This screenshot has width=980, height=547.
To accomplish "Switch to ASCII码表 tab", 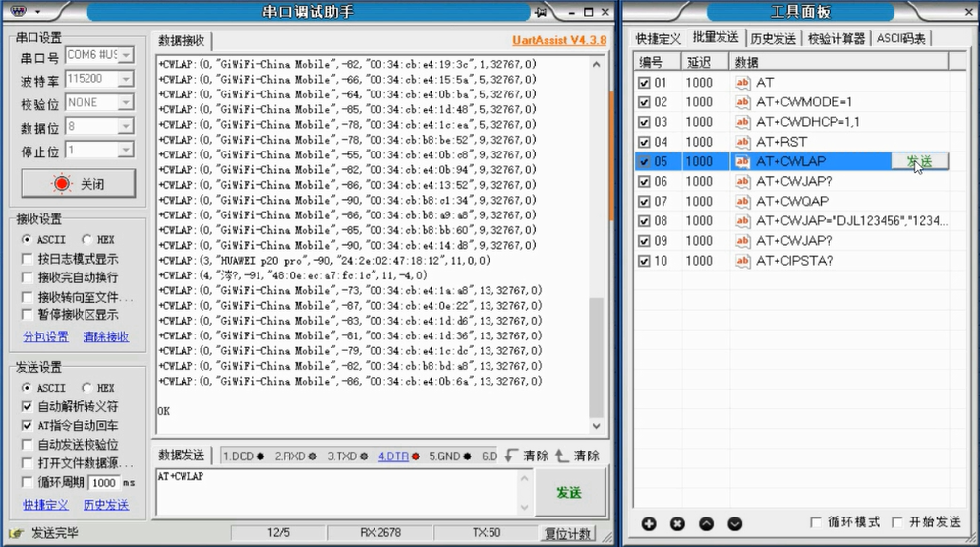I will [900, 38].
